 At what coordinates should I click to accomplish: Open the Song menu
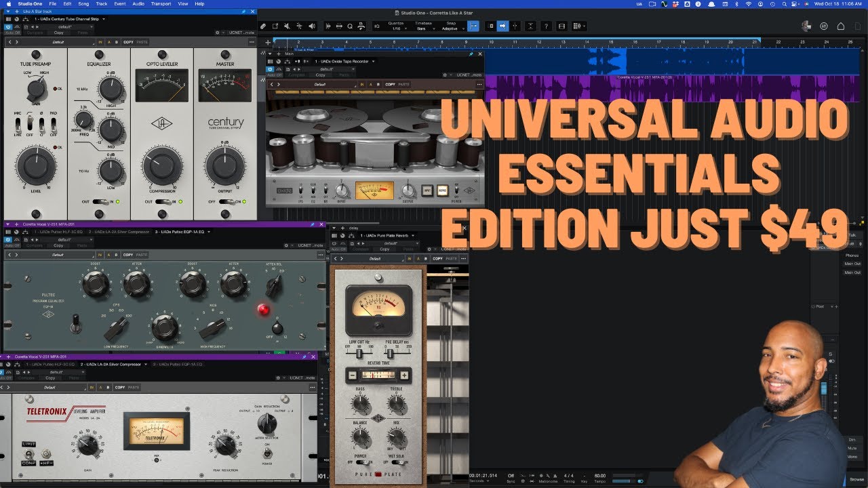(x=84, y=3)
